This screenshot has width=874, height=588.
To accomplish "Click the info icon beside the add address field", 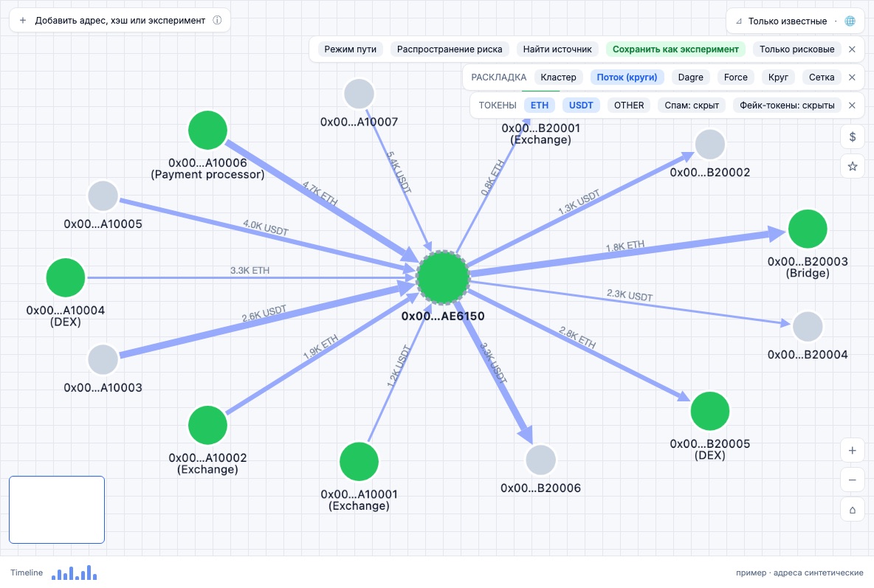I will point(217,20).
